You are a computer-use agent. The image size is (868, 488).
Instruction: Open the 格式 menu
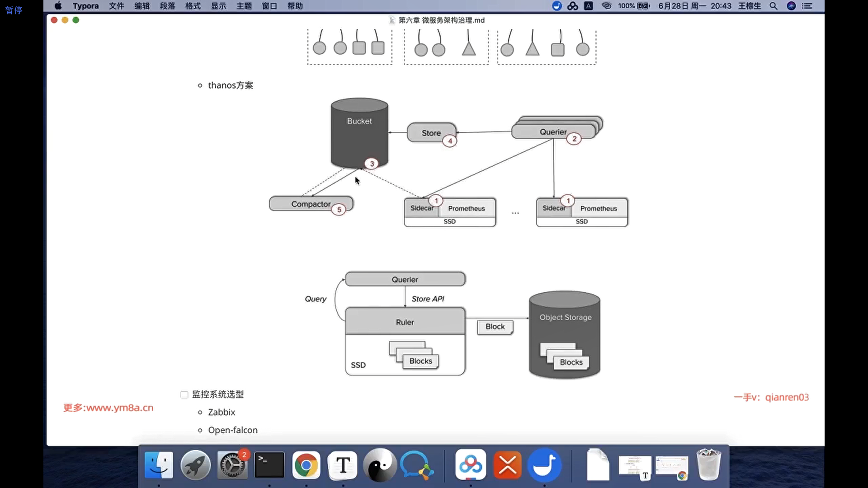pos(193,6)
